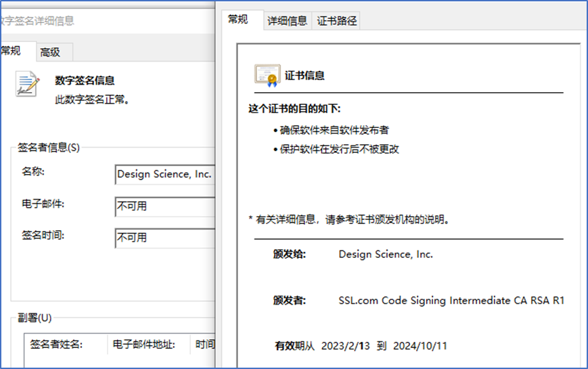This screenshot has width=588, height=369.
Task: Click the 确保软件来自软件发布者 purpose line
Action: [334, 130]
